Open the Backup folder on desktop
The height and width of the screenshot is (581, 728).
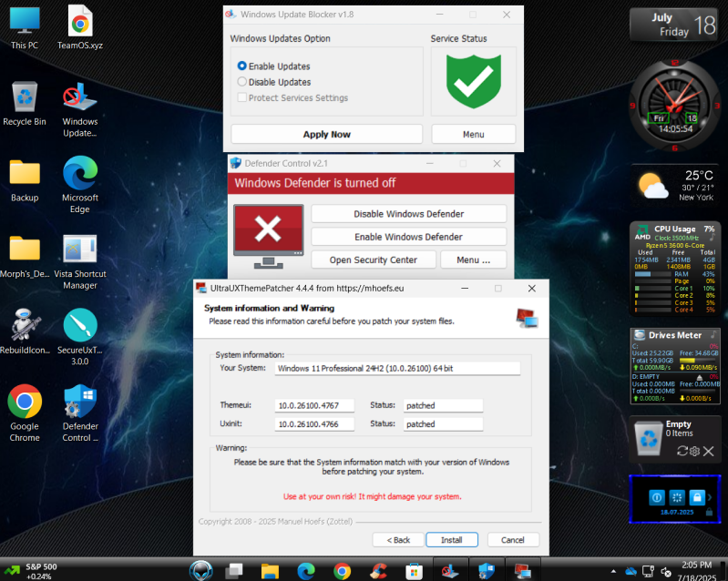coord(25,180)
